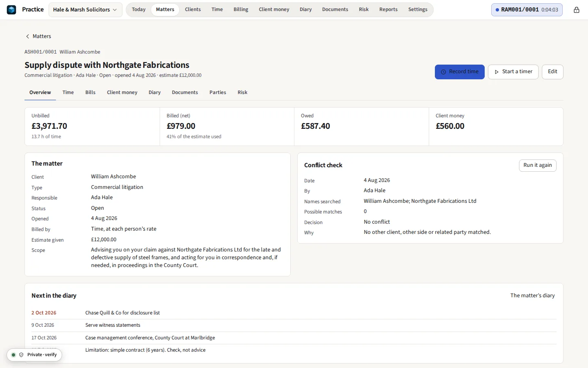Click the conflict check reason text under Why
The height and width of the screenshot is (368, 588).
[427, 232]
